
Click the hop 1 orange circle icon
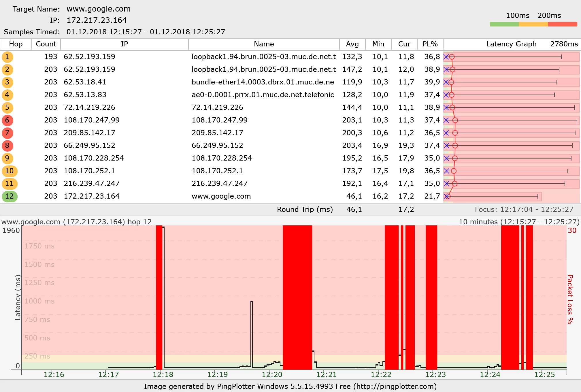click(7, 57)
